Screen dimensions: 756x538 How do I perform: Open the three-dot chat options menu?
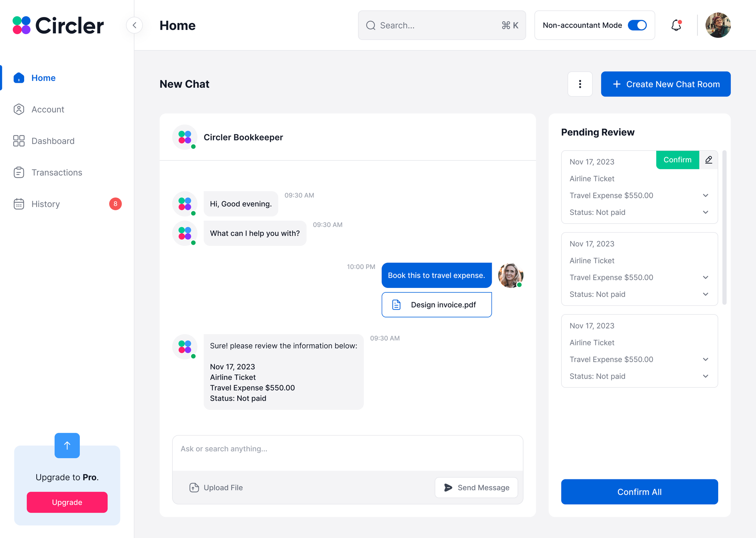[580, 84]
